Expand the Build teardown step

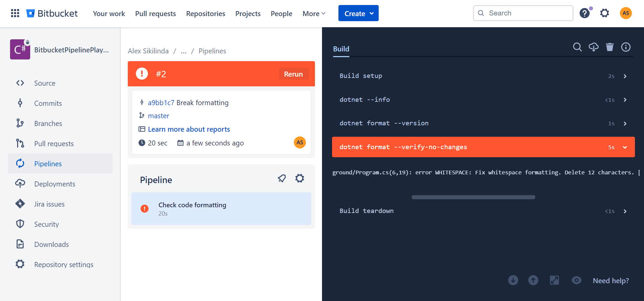click(483, 211)
